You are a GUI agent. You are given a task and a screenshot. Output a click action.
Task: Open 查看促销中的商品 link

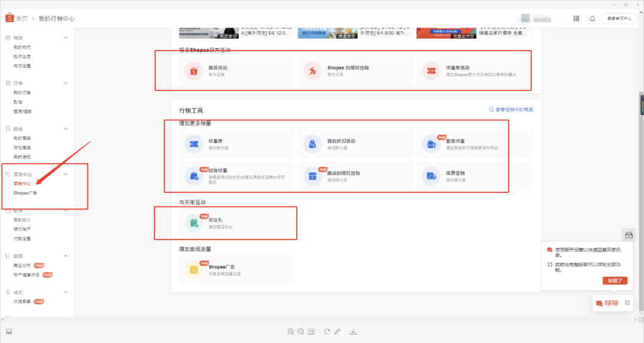511,110
